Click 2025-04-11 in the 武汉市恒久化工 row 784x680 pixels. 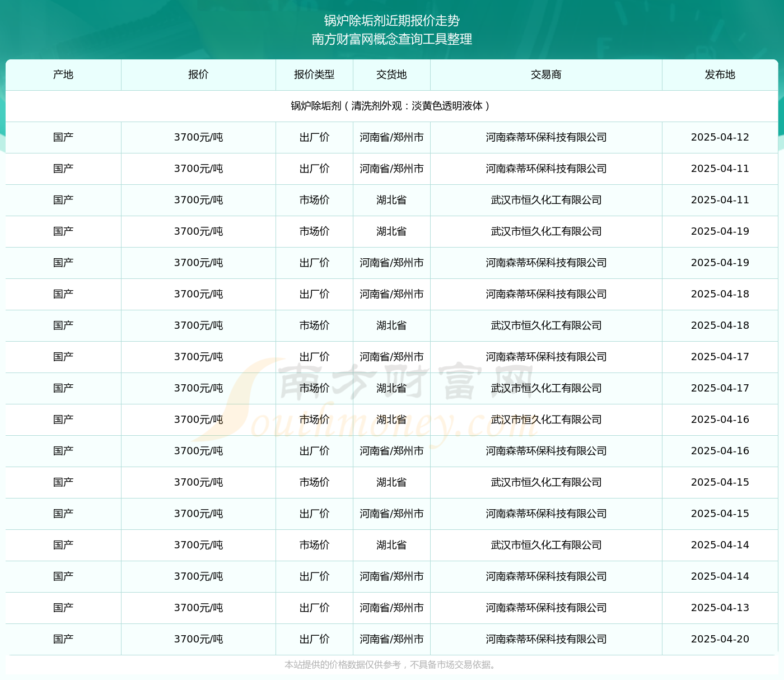click(x=720, y=200)
